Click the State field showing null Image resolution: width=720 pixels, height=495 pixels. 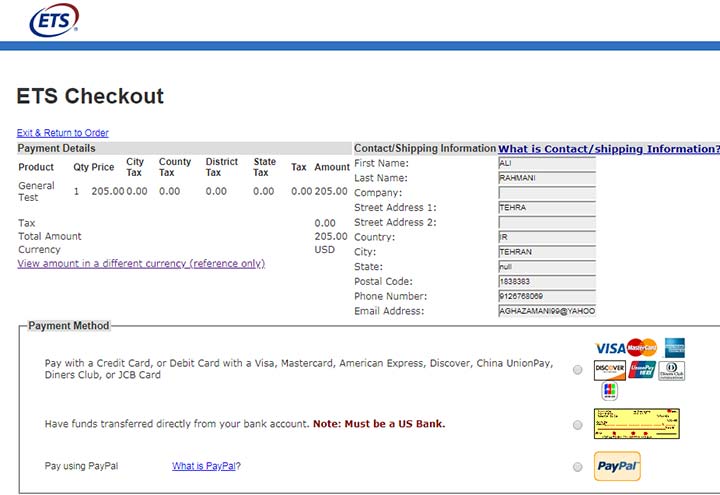(x=547, y=267)
